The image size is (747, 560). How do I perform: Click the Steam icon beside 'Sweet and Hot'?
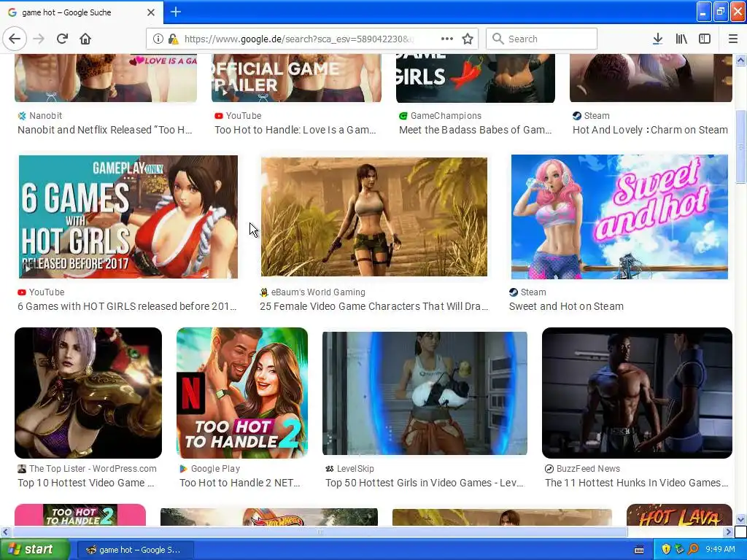pyautogui.click(x=514, y=292)
